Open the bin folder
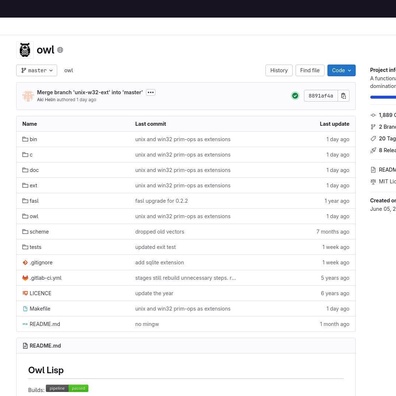The width and height of the screenshot is (396, 396). pos(33,139)
